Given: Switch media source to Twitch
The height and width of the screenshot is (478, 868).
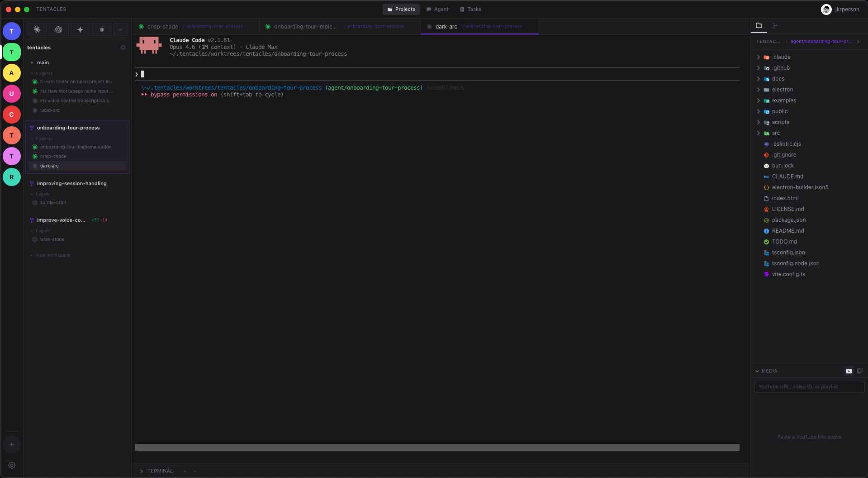Looking at the screenshot, I should point(859,371).
